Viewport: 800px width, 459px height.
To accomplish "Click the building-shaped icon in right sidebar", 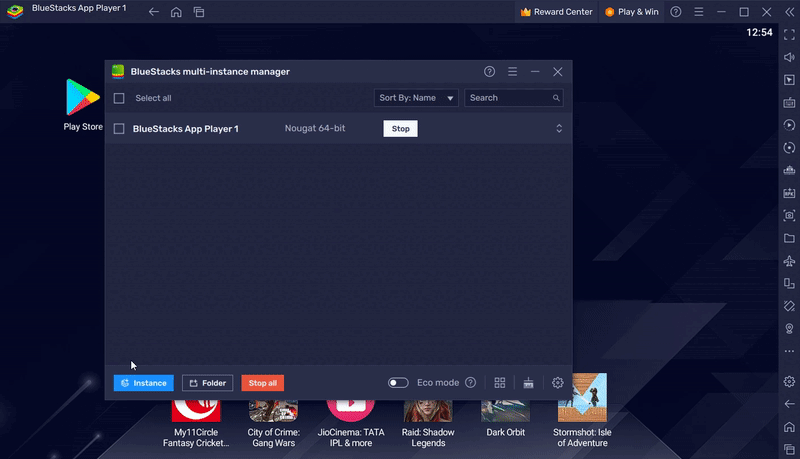I will 789,170.
